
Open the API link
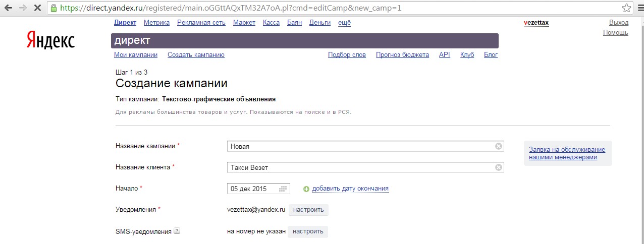coord(445,55)
